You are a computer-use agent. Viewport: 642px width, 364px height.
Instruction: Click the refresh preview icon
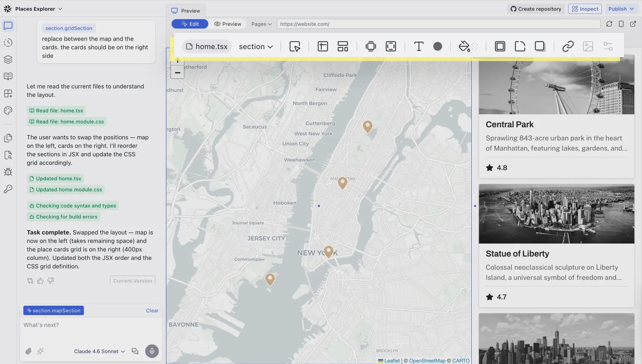[609, 24]
